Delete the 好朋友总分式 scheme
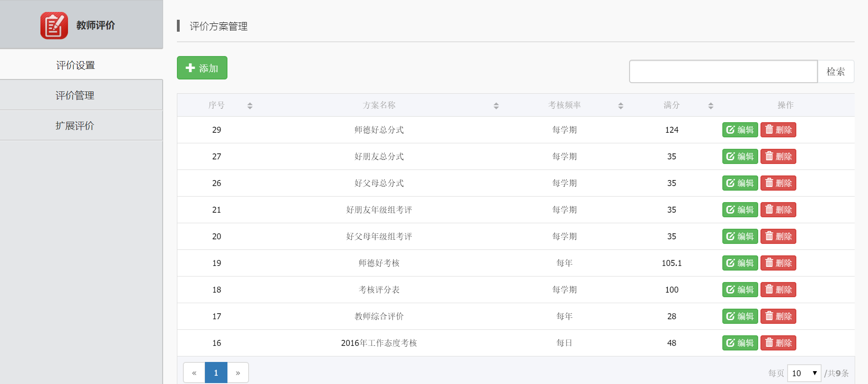 tap(778, 157)
